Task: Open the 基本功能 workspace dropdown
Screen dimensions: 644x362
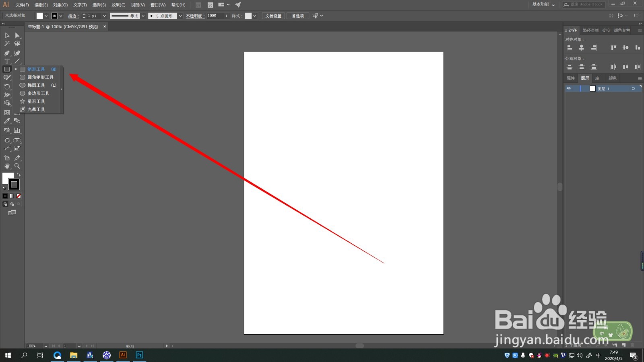Action: [x=543, y=4]
